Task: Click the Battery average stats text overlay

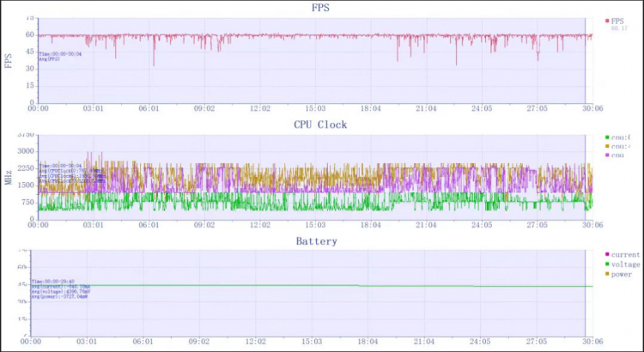Action: pyautogui.click(x=61, y=288)
